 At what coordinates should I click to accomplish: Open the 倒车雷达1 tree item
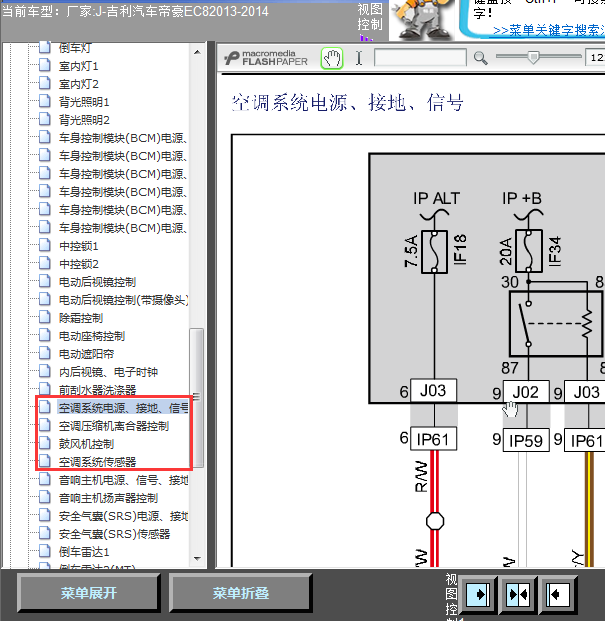pos(84,552)
